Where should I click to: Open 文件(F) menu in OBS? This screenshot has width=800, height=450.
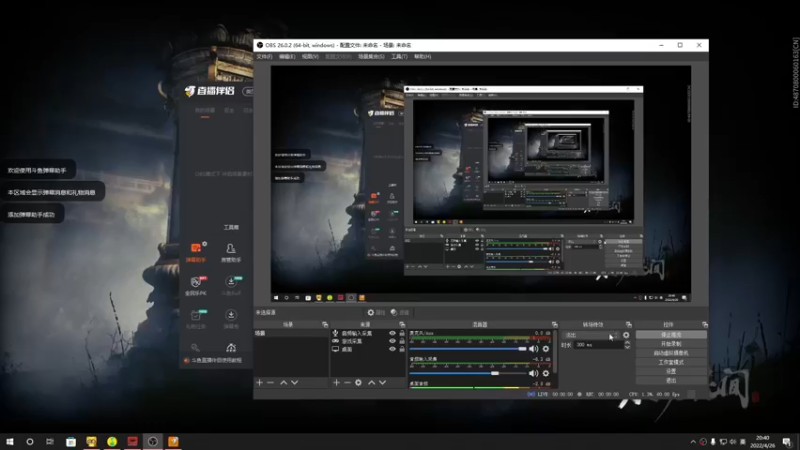(x=264, y=57)
